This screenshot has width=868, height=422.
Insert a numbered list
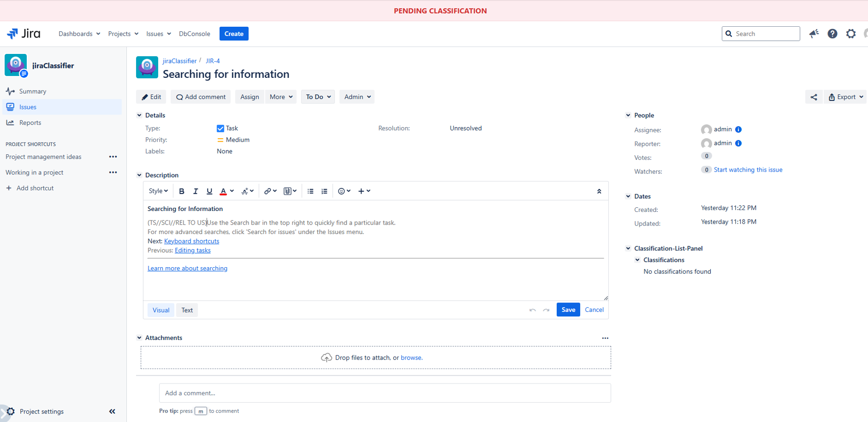pos(324,191)
